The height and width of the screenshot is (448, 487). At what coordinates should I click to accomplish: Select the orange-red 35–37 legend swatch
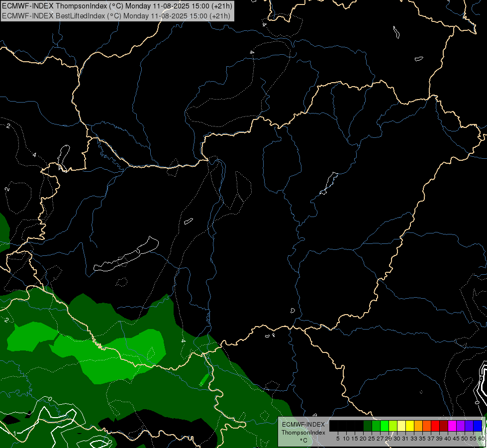[x=427, y=426]
